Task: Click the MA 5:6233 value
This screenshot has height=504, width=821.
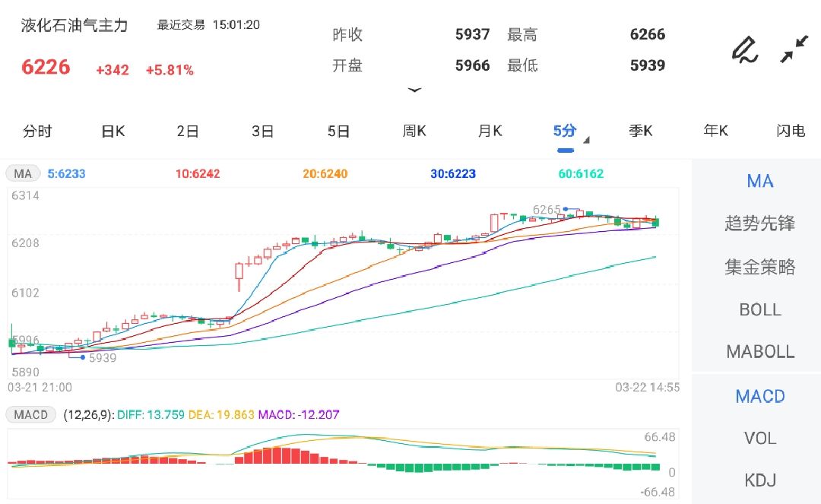Action: 66,174
